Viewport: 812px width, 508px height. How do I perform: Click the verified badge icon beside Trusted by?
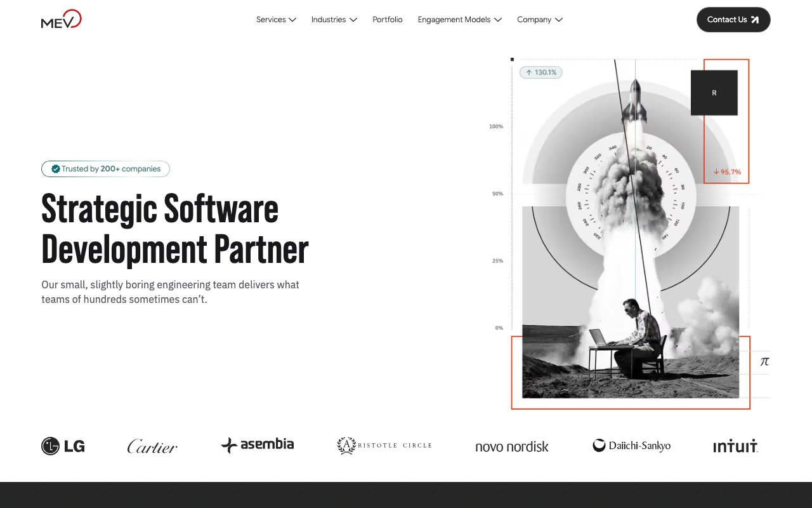[56, 169]
